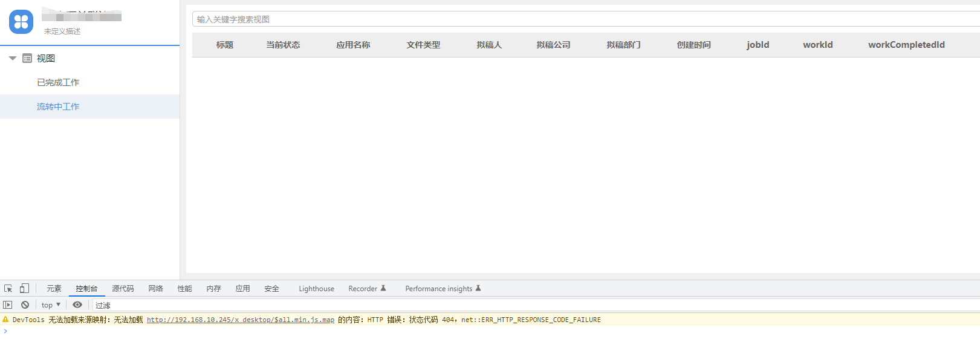Clear the console with the ban icon

coord(25,305)
